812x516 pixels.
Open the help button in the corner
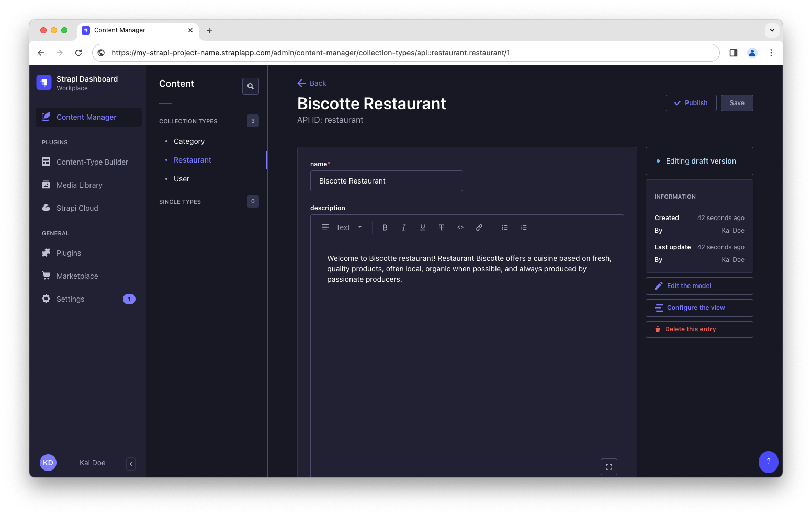pyautogui.click(x=768, y=462)
